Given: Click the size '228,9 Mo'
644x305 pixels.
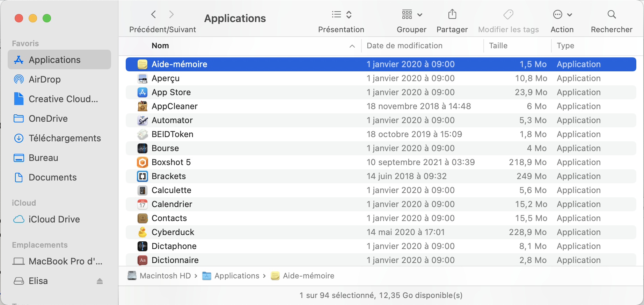Looking at the screenshot, I should (528, 232).
